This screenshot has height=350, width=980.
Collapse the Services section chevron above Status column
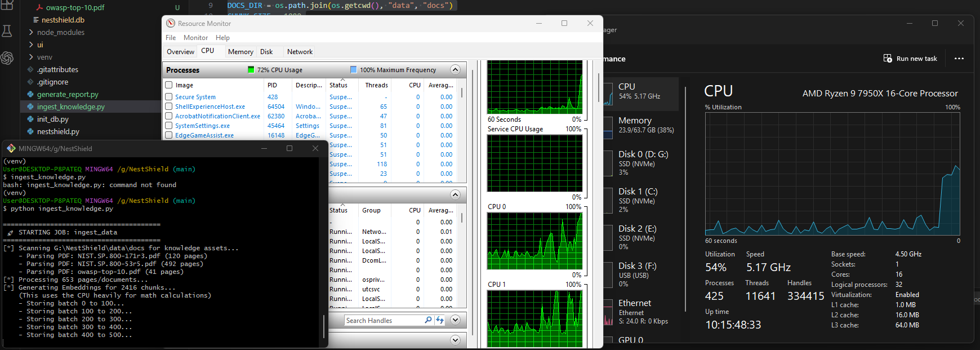[x=456, y=195]
